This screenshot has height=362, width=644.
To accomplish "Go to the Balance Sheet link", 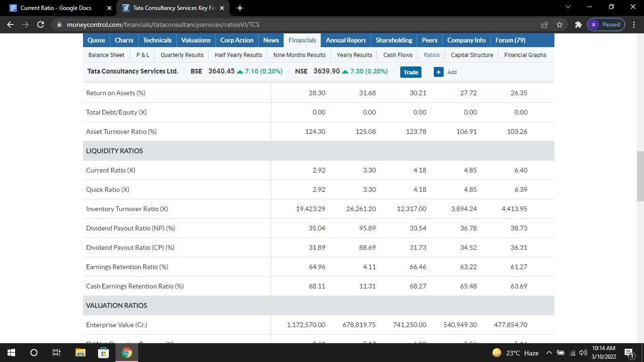I will [x=107, y=55].
